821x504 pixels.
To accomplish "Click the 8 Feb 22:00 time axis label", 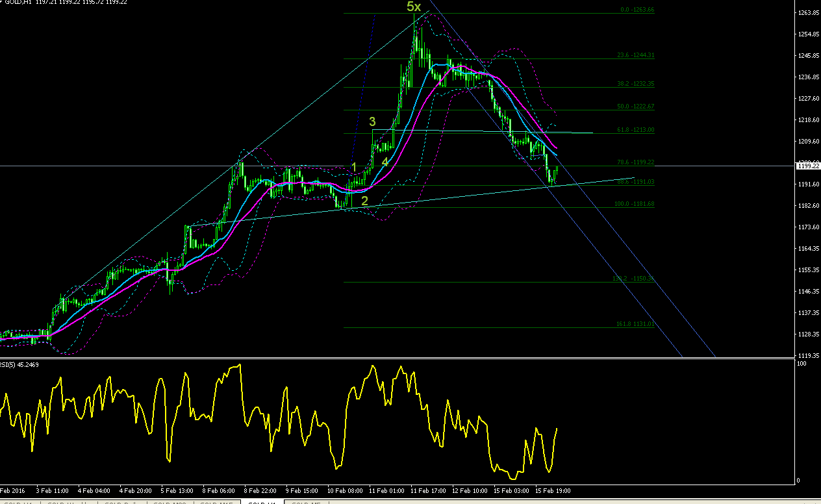I will click(262, 491).
